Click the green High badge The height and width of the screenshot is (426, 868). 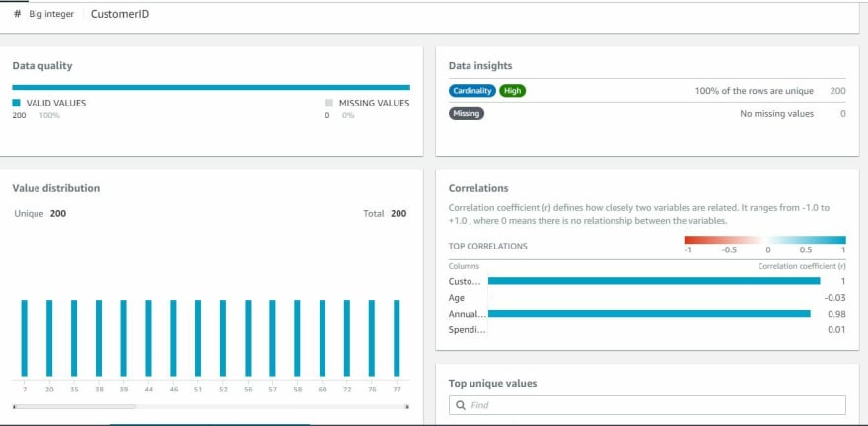pyautogui.click(x=513, y=91)
